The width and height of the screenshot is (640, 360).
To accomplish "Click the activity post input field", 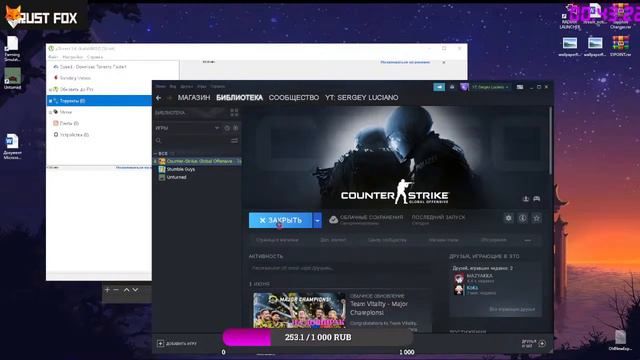I will point(340,269).
